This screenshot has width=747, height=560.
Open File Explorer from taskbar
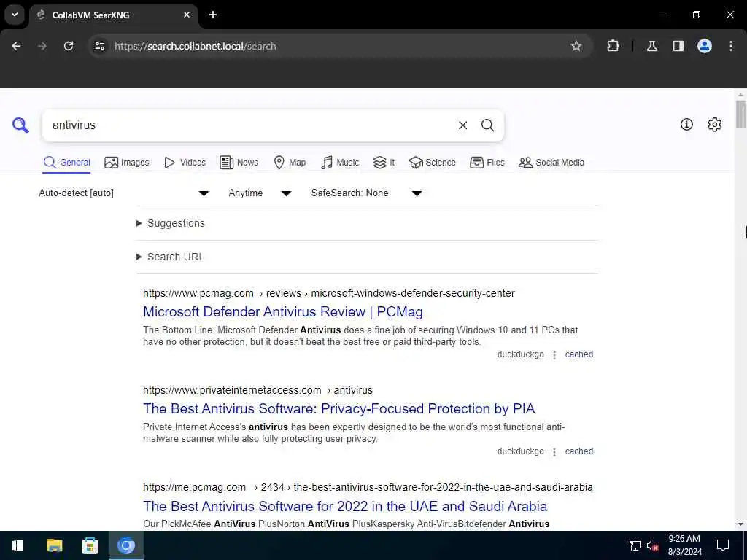[x=54, y=545]
